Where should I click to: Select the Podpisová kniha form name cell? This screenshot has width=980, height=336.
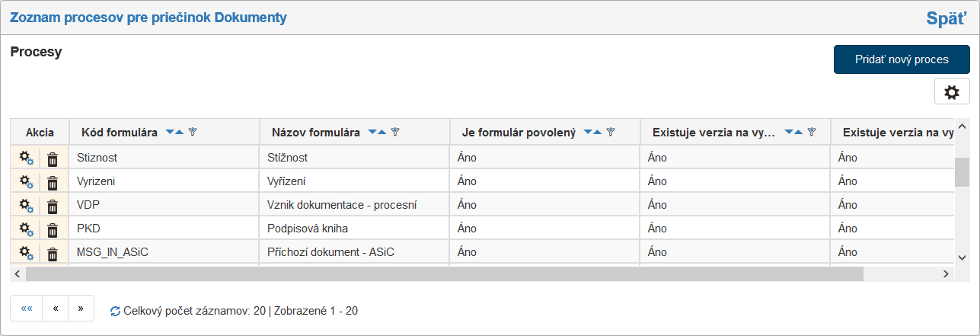click(x=307, y=229)
